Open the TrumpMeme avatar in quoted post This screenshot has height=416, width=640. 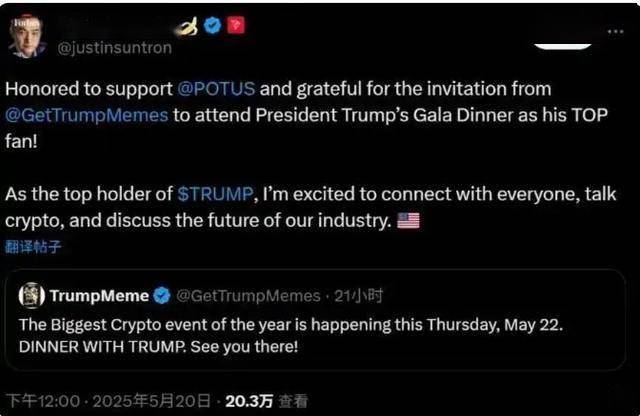point(32,295)
